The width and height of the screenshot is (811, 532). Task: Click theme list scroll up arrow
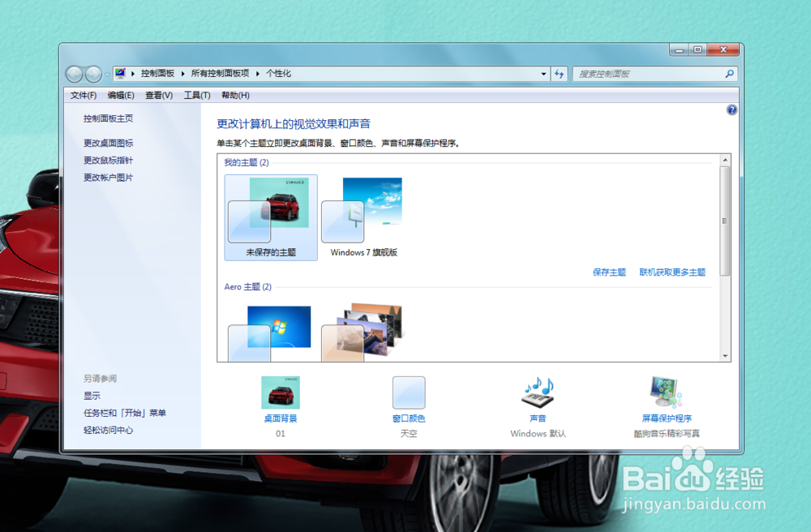pos(725,160)
